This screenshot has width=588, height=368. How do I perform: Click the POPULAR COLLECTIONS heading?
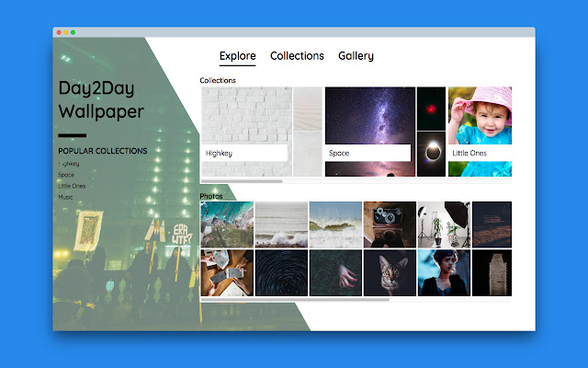[103, 151]
